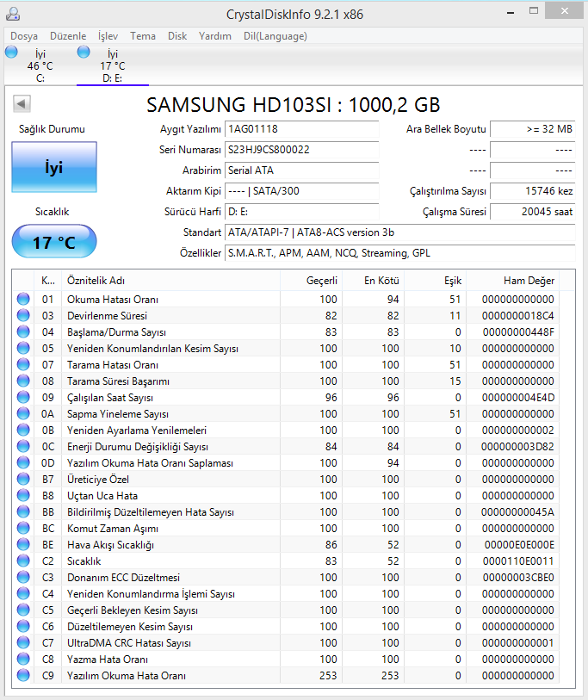Click the Sürücü Harfi field D: E:
588x700 pixels.
[302, 212]
